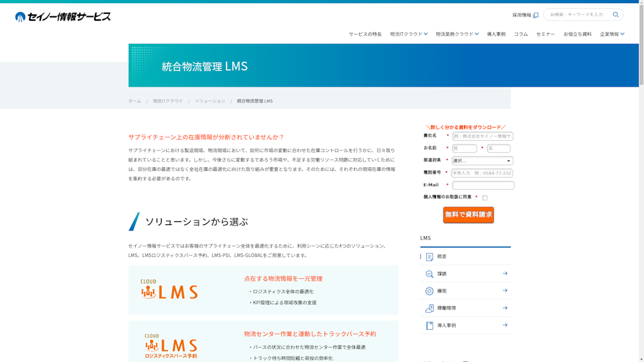644x362 pixels.
Task: Click the 統合物流管理 LMS banner title
Action: coord(204,66)
